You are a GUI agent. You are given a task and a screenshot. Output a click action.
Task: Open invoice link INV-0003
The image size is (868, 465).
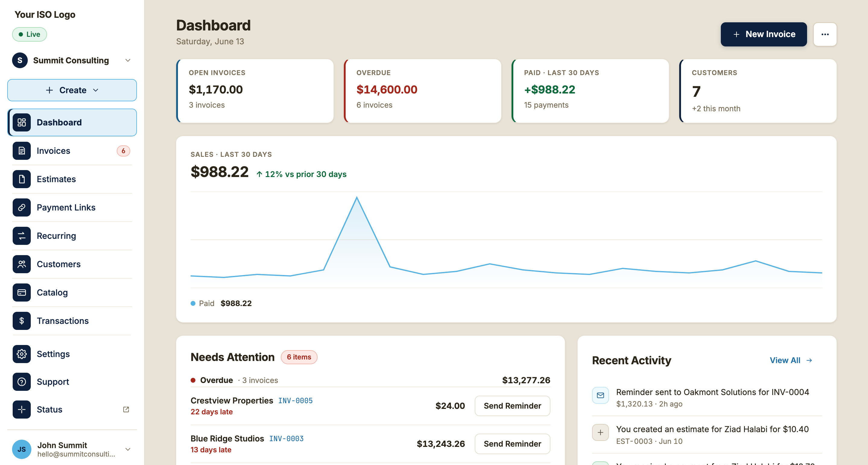(x=286, y=438)
